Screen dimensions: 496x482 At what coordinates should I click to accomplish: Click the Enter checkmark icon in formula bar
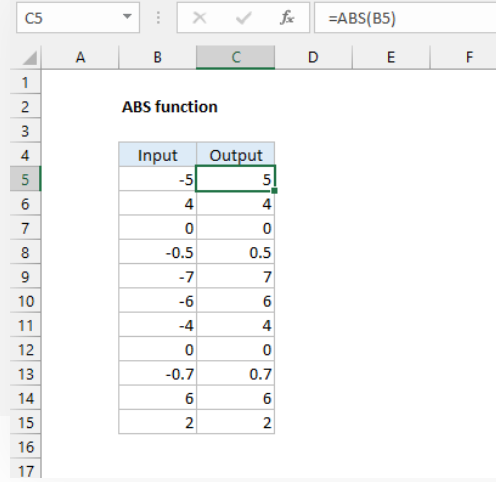[243, 18]
